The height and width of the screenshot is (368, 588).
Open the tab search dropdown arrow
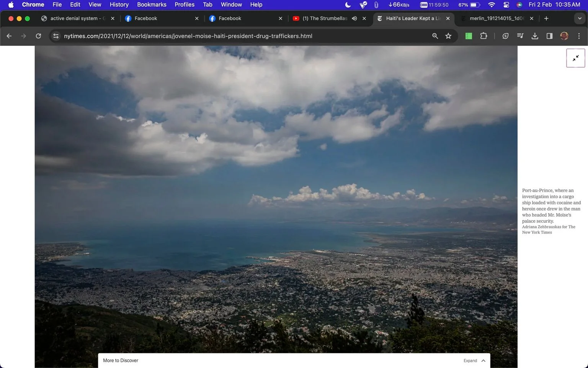pos(580,18)
